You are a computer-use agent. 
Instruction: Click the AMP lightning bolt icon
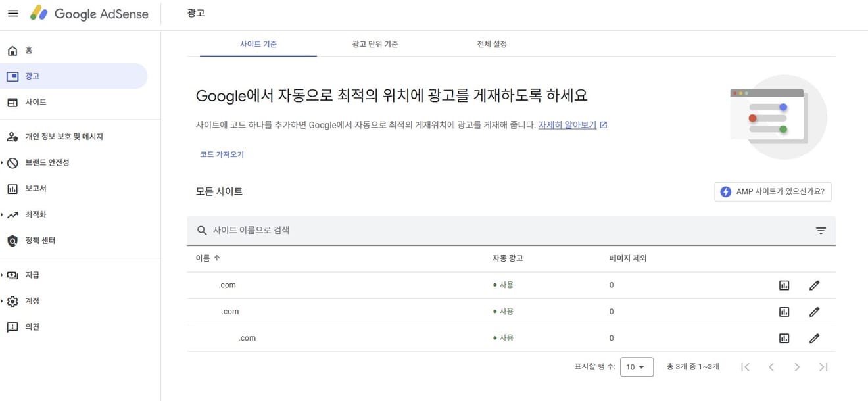coord(726,192)
